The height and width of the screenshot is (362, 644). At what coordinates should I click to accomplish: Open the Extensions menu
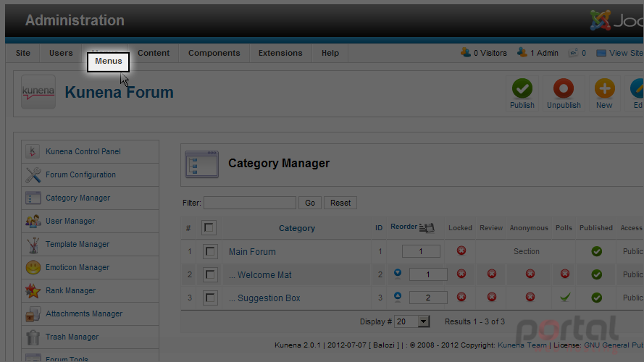280,53
